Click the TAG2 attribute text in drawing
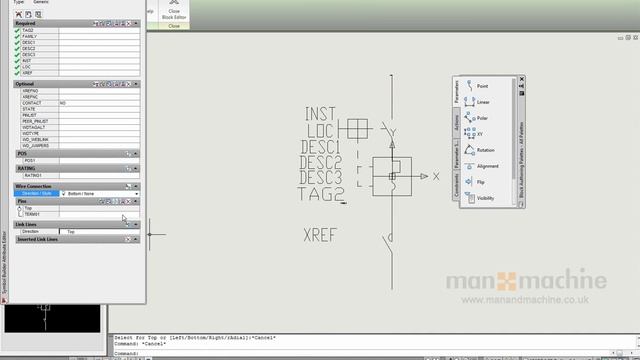 (x=321, y=194)
